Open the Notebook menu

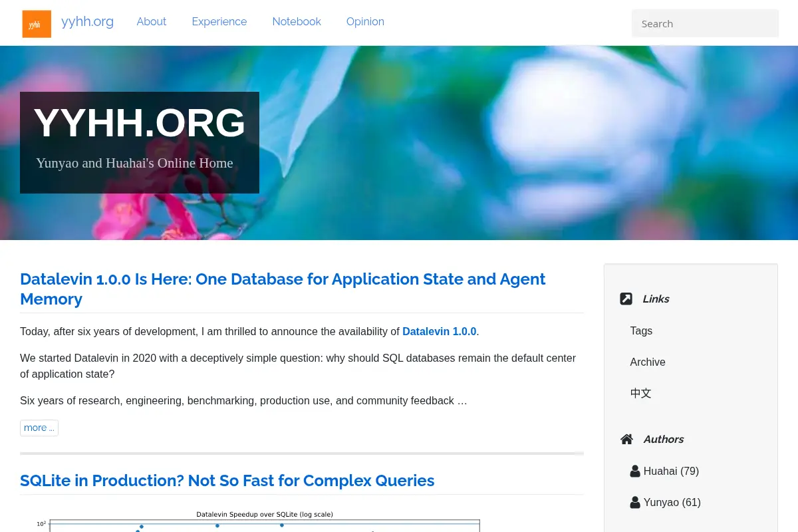[x=297, y=21]
